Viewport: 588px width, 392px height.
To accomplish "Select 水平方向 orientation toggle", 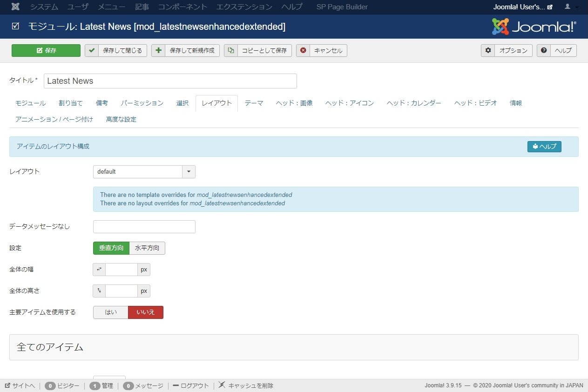I will coord(147,248).
